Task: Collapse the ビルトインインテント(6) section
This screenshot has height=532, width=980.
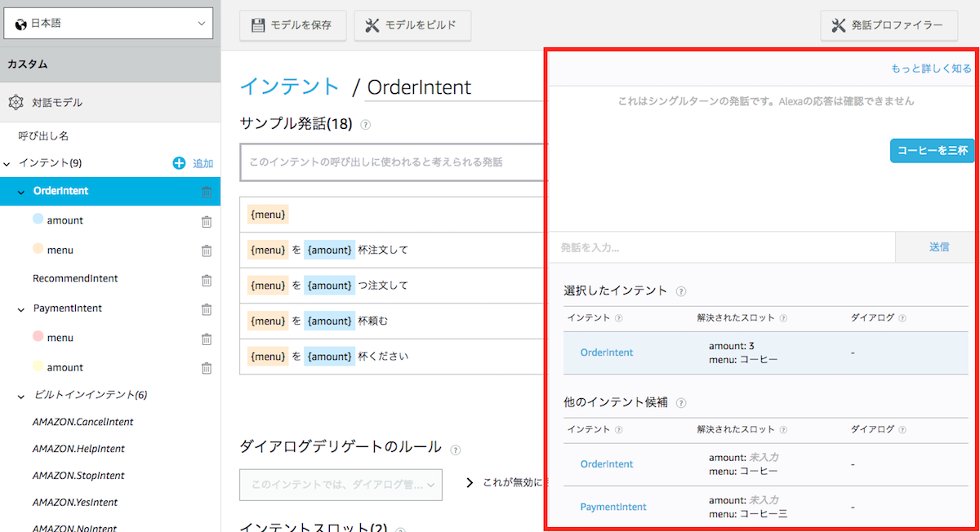Action: [x=21, y=397]
